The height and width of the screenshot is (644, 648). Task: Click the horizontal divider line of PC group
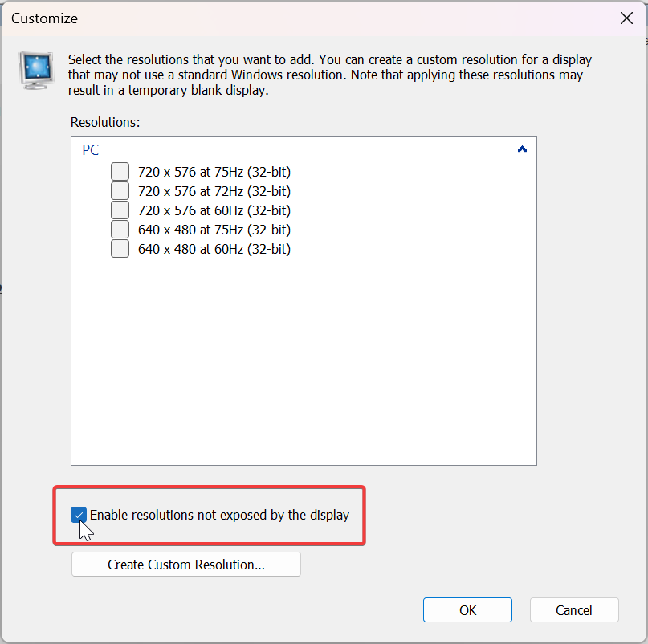305,149
